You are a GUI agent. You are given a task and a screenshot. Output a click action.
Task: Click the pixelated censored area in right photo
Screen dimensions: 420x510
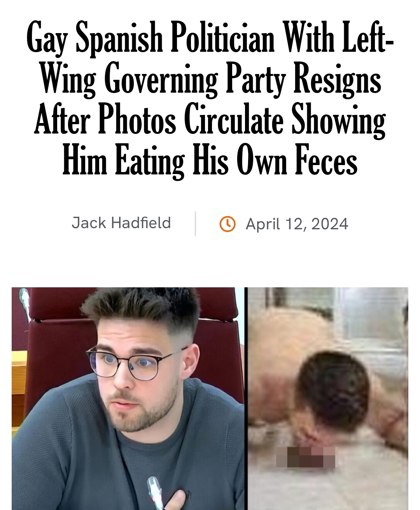click(306, 457)
